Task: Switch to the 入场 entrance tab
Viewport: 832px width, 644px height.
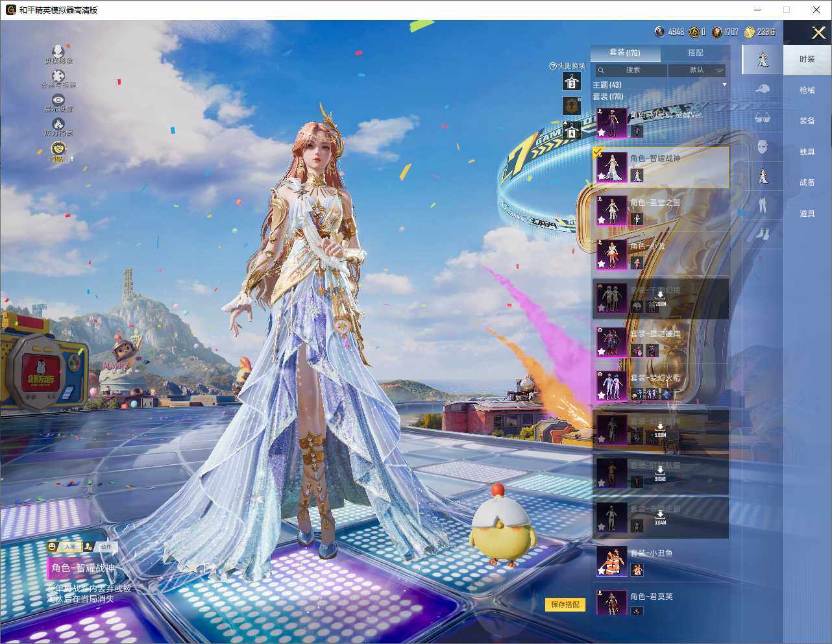Action: 64,547
